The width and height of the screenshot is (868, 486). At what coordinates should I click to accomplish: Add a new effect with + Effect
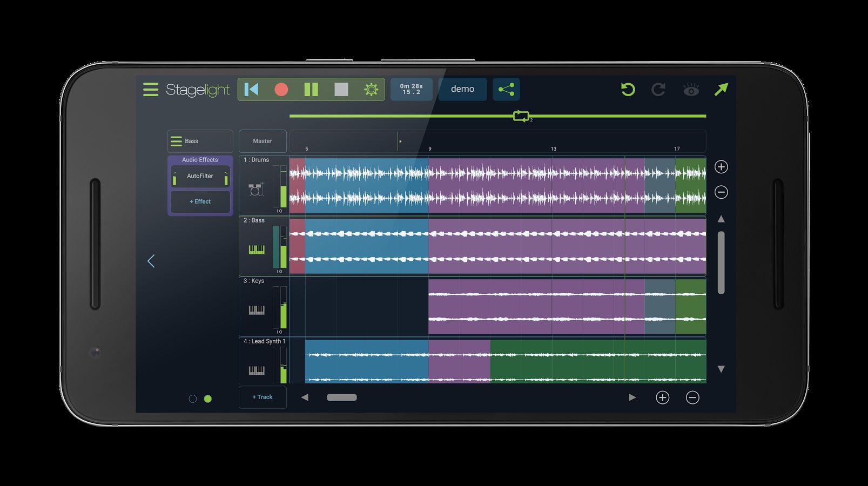[x=200, y=202]
